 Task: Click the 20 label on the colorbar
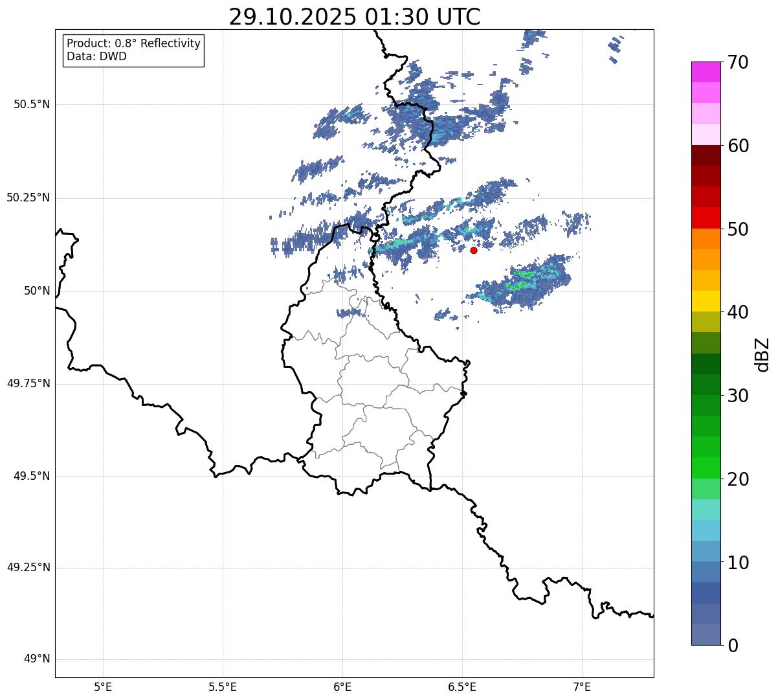click(738, 479)
